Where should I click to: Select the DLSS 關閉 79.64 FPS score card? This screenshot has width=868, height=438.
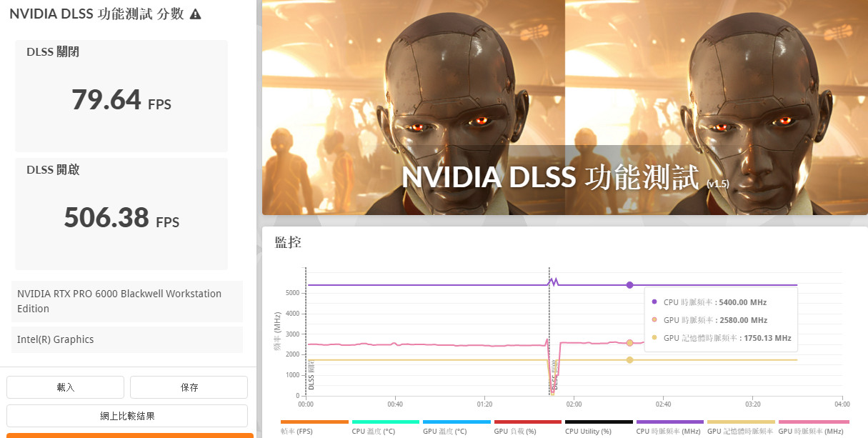coord(121,96)
